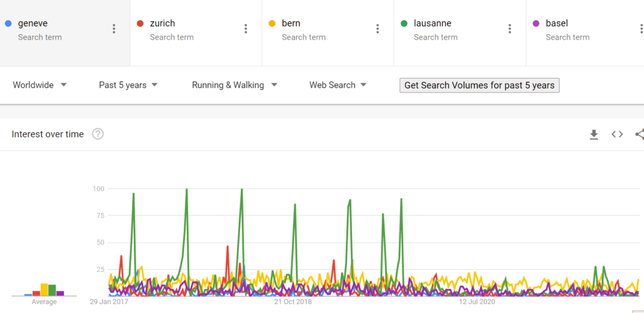Click the 100 y-axis label
The image size is (644, 313).
[98, 189]
